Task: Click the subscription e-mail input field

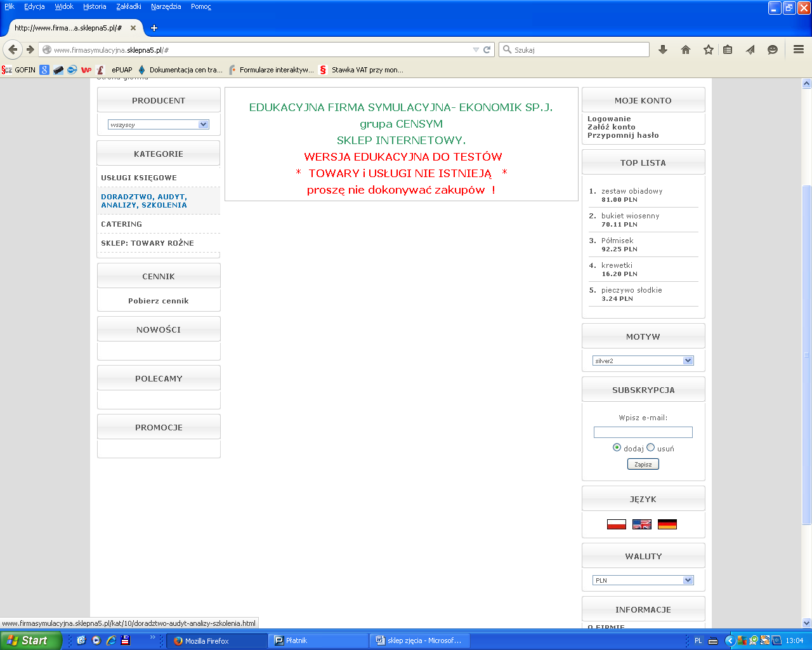Action: coord(643,432)
